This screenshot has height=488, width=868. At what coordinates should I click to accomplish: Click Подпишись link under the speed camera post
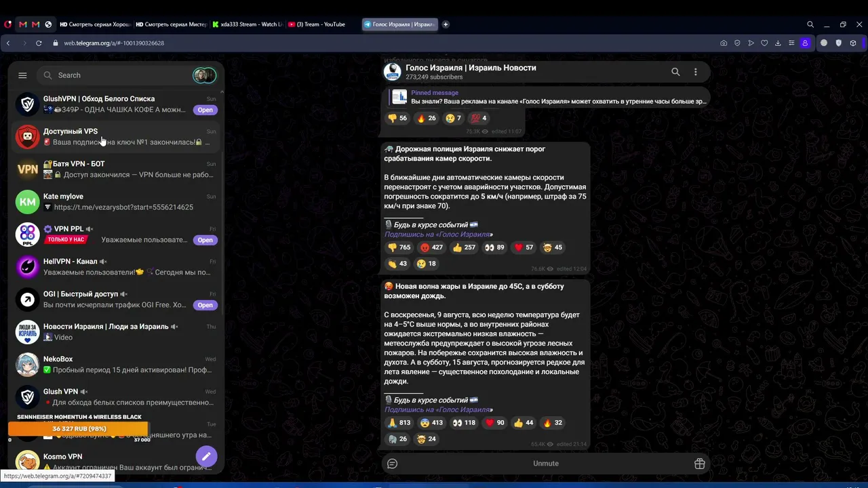437,235
